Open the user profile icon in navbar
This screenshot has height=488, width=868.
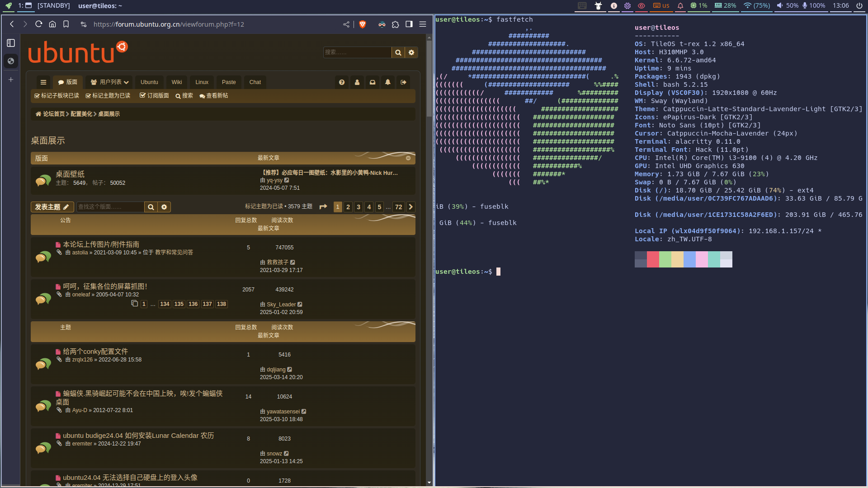pos(357,82)
